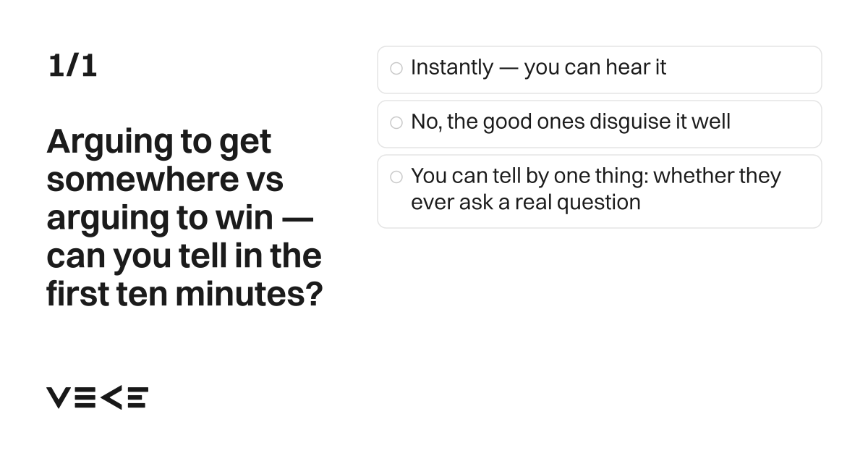Click the VEKE logo at the bottom left

98,398
